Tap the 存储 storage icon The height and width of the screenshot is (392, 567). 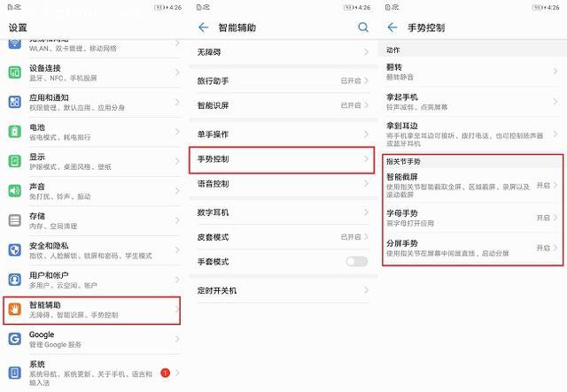point(14,220)
